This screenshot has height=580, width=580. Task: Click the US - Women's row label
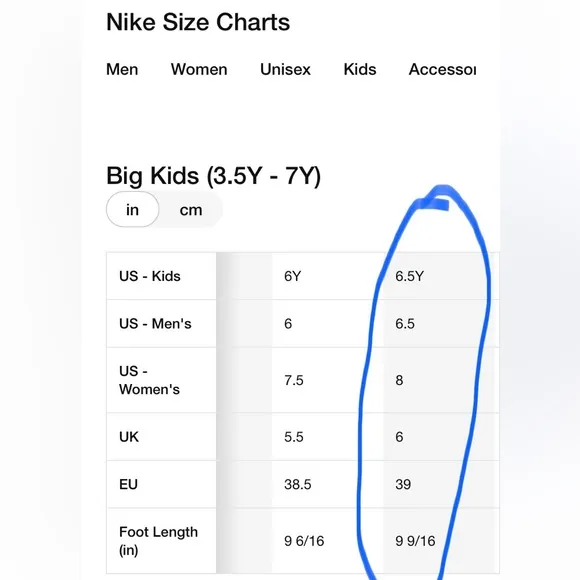click(x=149, y=380)
